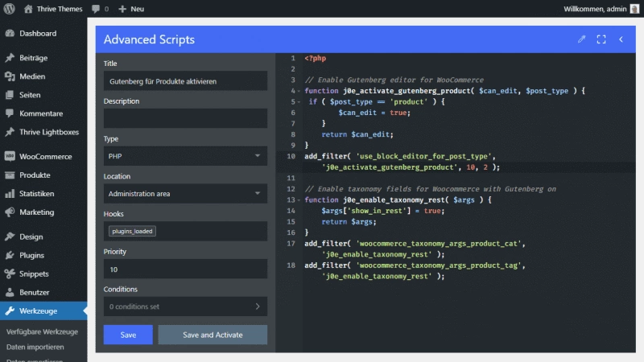Viewport: 644px width, 362px height.
Task: Collapse panel with the left chevron icon
Action: tap(621, 39)
